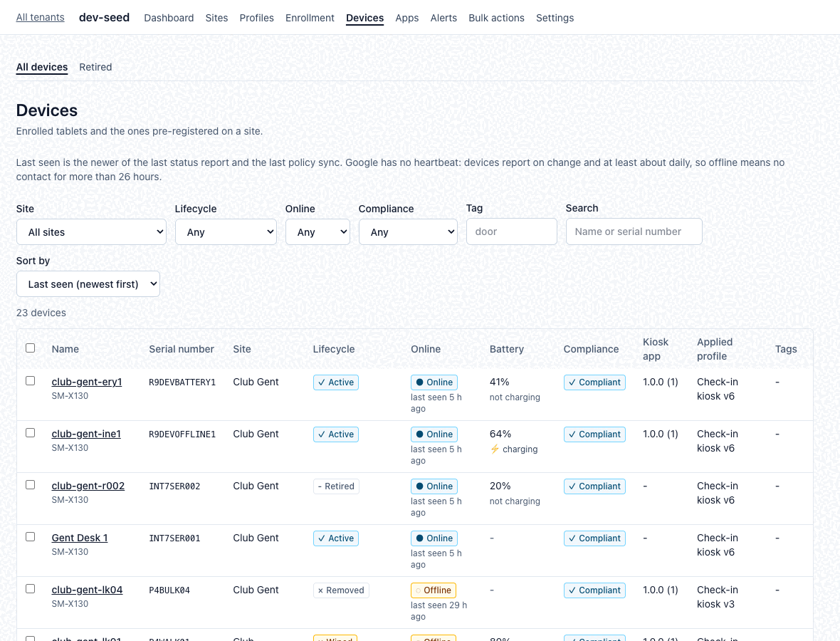The width and height of the screenshot is (840, 641).
Task: Click the Compliant badge for Gent Desk 1
Action: coord(594,538)
